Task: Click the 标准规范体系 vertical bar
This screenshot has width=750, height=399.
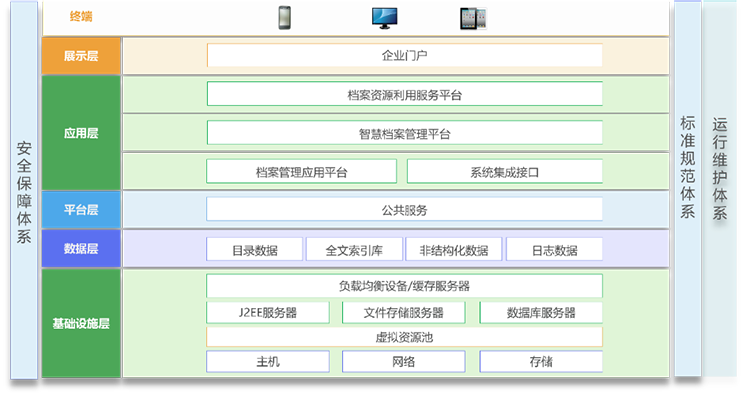Action: [x=688, y=189]
